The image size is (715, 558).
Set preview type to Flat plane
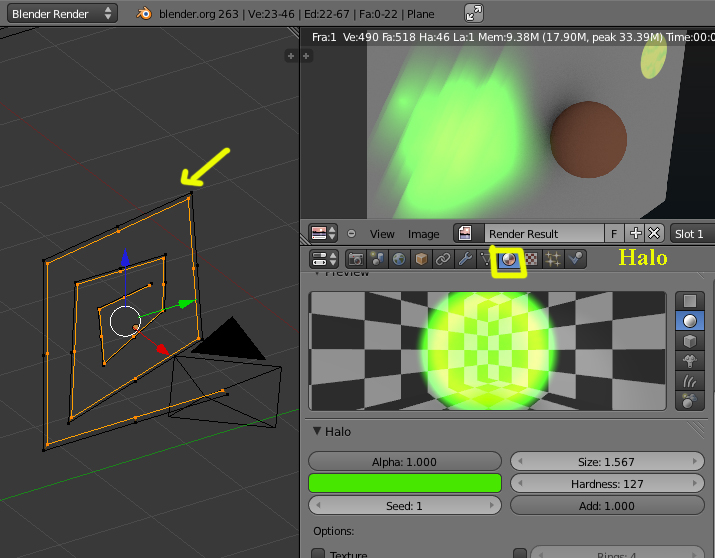click(689, 301)
